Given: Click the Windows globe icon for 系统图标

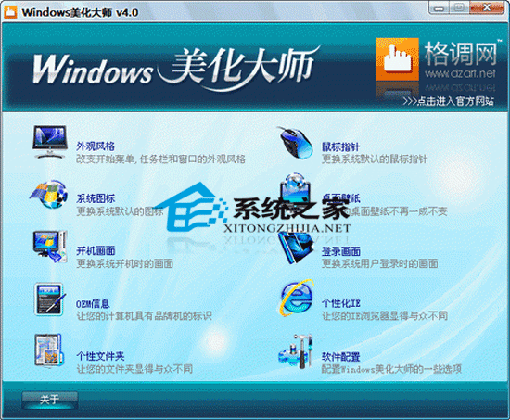Looking at the screenshot, I should 49,195.
